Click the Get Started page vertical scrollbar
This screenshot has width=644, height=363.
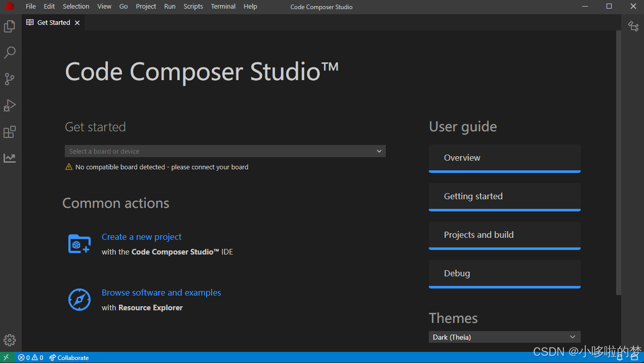tap(618, 162)
